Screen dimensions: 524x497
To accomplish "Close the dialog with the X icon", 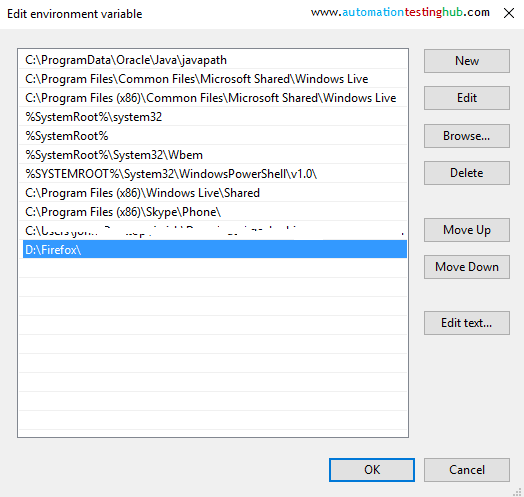I will (x=509, y=13).
